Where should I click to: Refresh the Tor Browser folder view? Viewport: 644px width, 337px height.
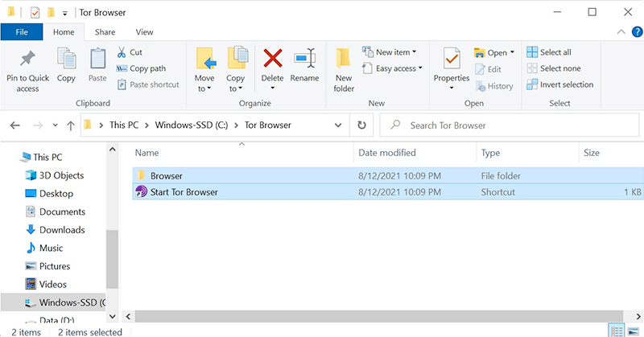tap(362, 125)
